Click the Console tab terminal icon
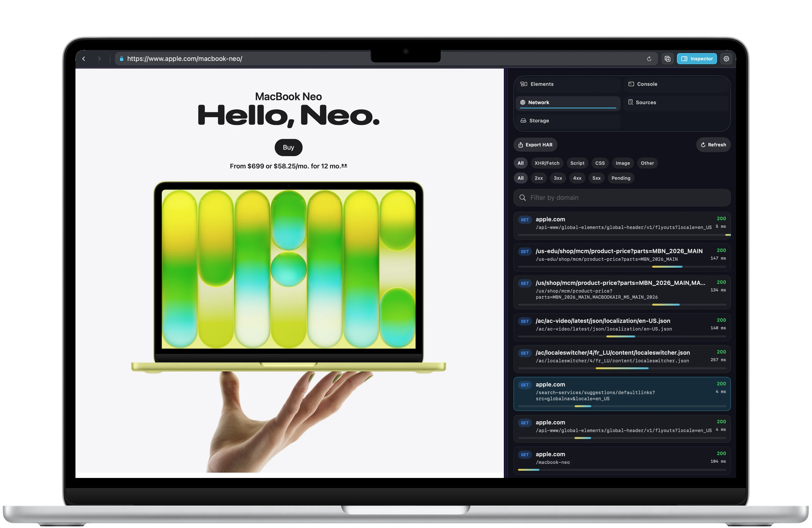Screen dimensions: 812x528 click(x=631, y=84)
